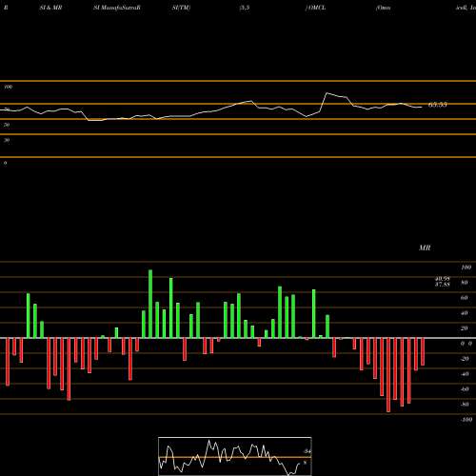Click the 40 label on MR axis
The image size is (476, 476).
465,313
